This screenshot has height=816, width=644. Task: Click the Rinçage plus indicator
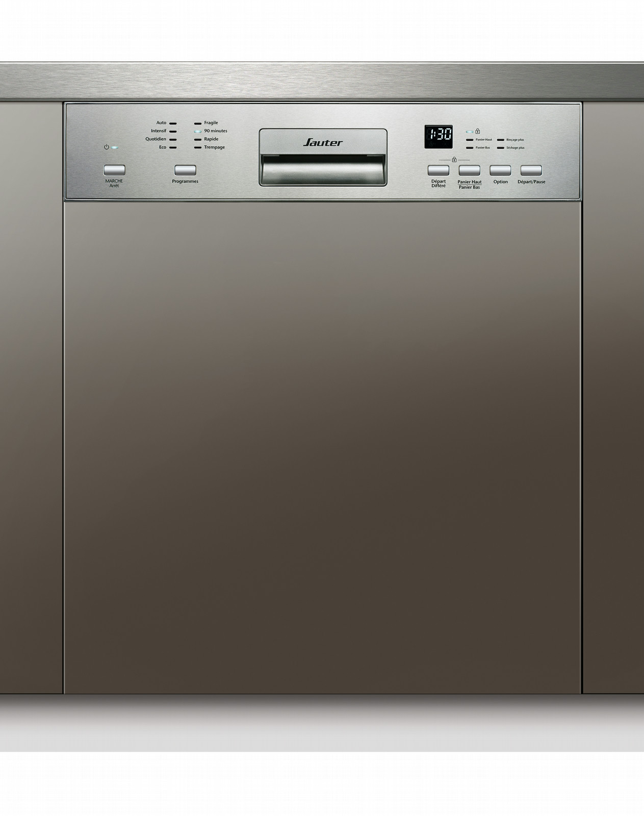(501, 140)
